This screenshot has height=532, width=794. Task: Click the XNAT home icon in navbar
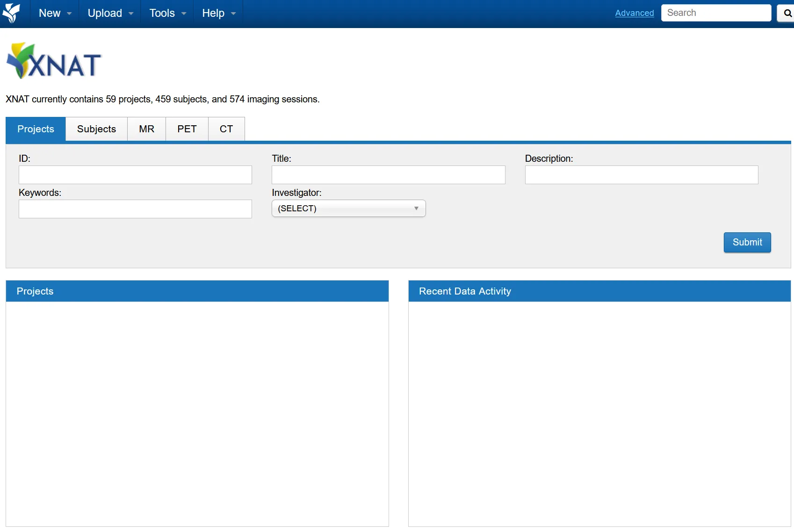(x=11, y=13)
